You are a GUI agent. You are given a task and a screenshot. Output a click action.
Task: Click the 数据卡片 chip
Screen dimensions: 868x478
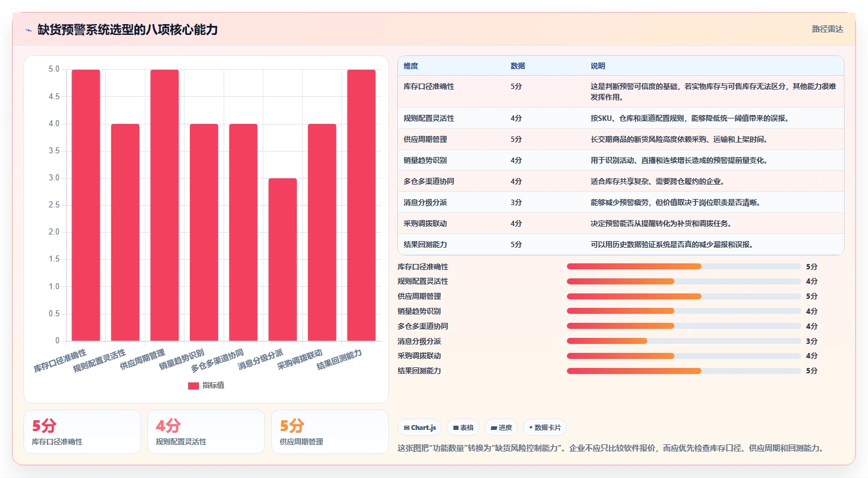pyautogui.click(x=545, y=427)
